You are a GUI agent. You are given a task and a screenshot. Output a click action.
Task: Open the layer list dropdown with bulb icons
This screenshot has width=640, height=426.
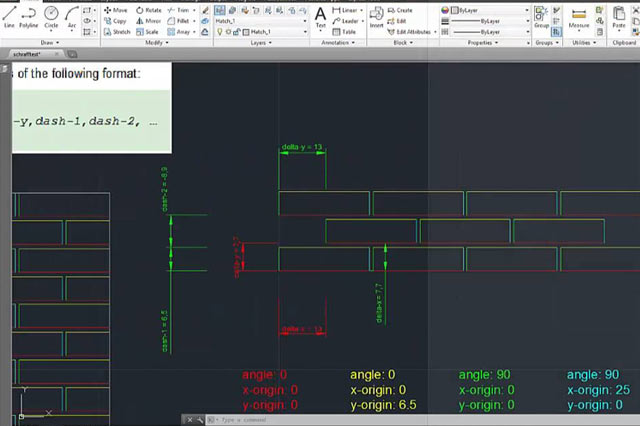click(x=305, y=31)
